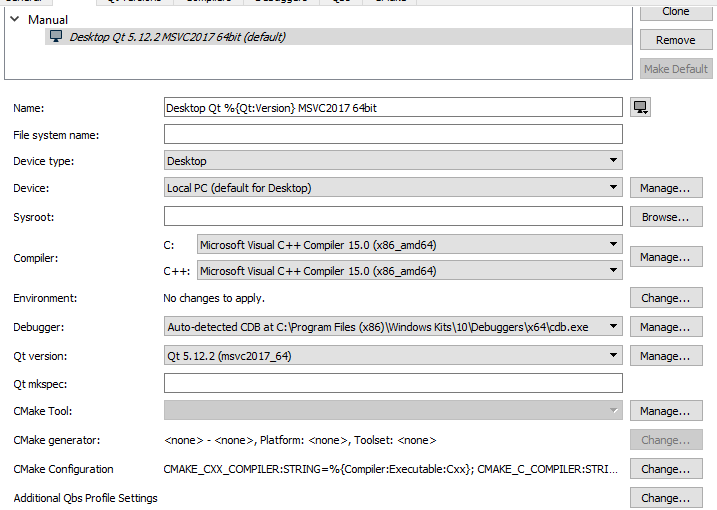
Task: Click the 'Manual' group label
Action: [48, 20]
